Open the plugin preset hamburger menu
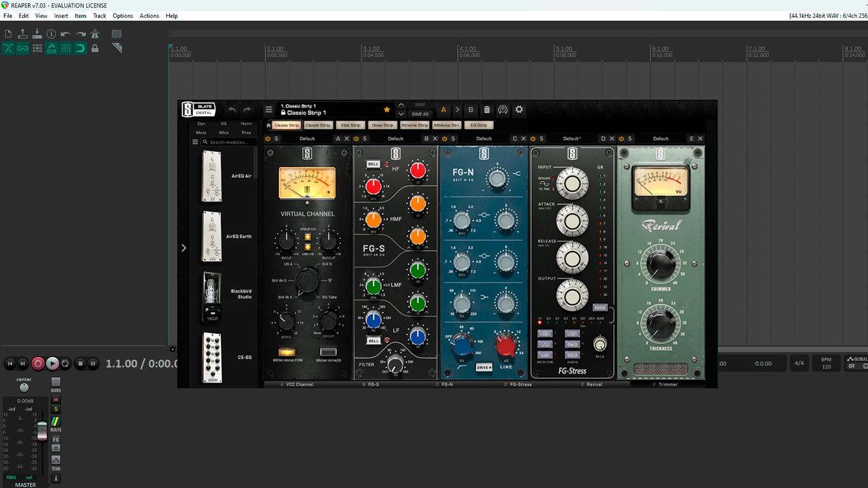 click(x=269, y=110)
